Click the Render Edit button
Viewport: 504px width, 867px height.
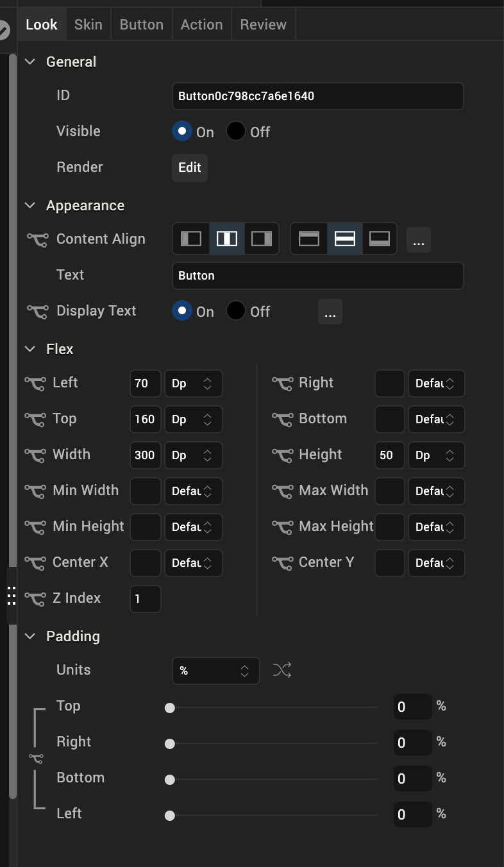(190, 167)
